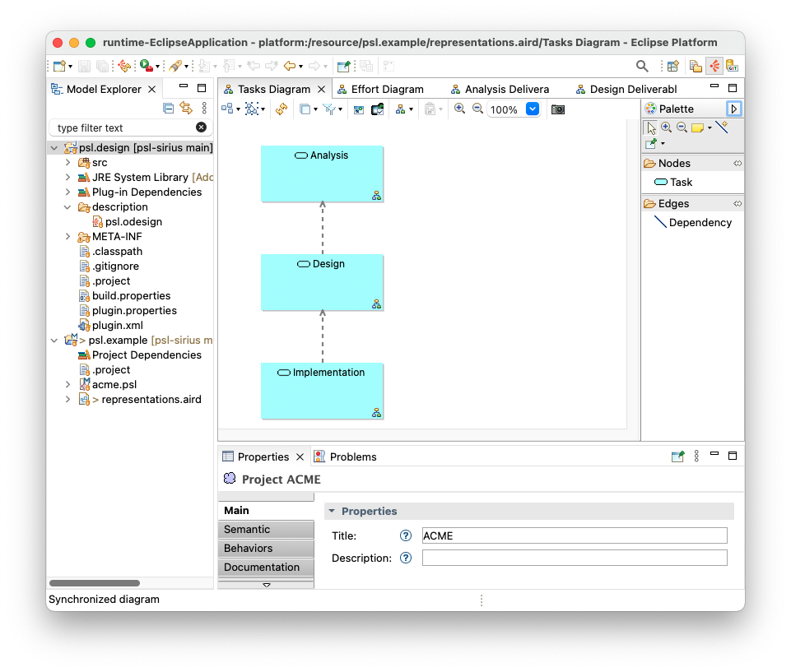Click the Zoom Out magnifier in diagram toolbar

[477, 109]
